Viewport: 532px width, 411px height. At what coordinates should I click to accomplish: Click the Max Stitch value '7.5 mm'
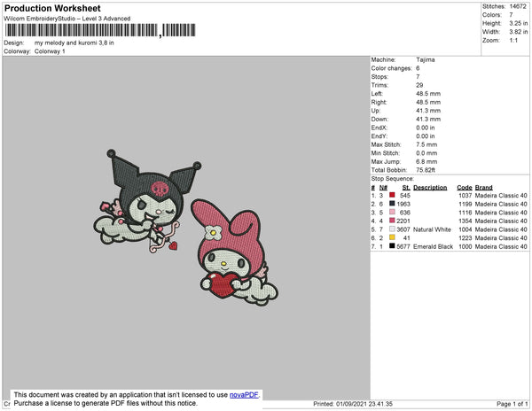tap(426, 144)
